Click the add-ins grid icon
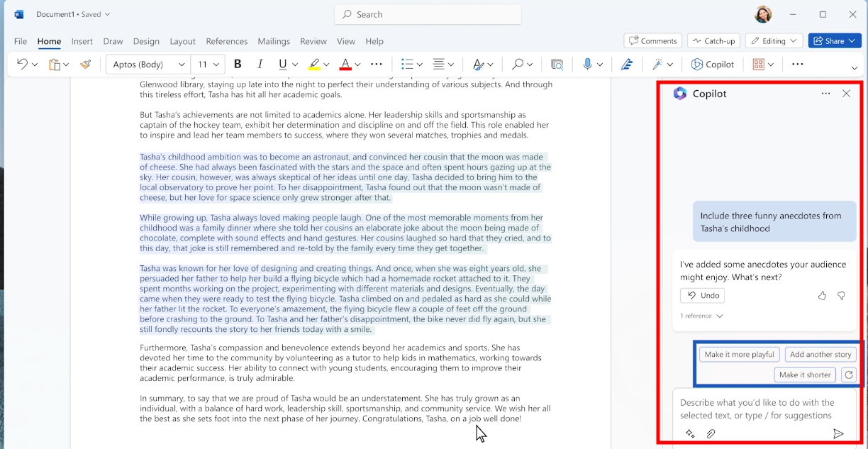 (x=758, y=65)
